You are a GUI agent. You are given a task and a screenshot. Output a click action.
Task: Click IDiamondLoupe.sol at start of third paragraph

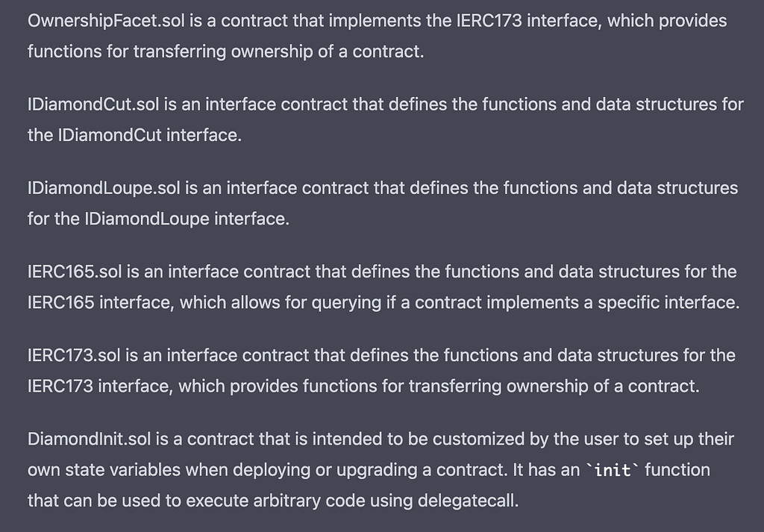104,188
